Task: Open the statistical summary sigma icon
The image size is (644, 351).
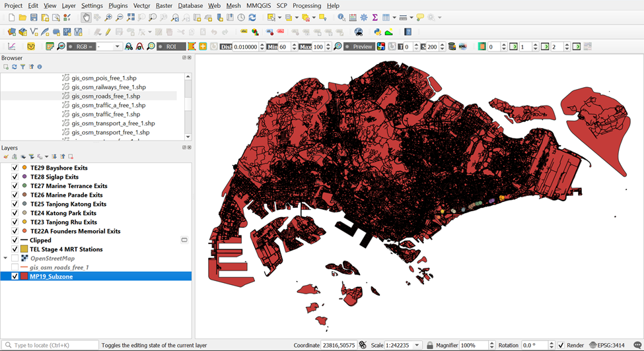Action: [375, 18]
